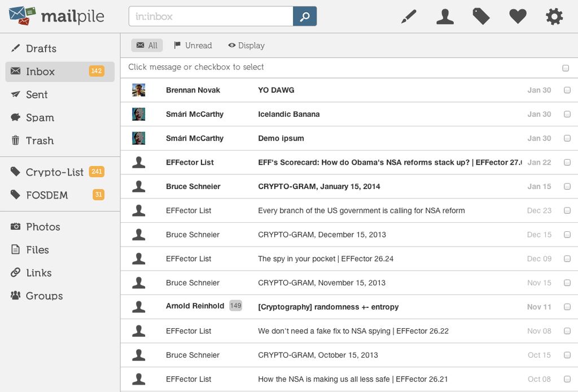Click the heart favorites icon
This screenshot has height=392, width=578.
518,16
